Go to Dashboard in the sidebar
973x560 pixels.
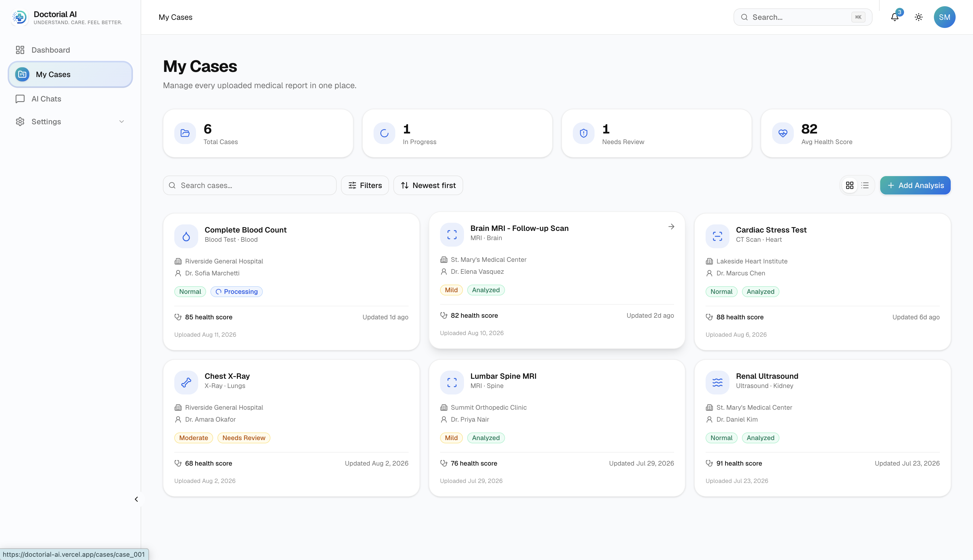click(x=70, y=50)
